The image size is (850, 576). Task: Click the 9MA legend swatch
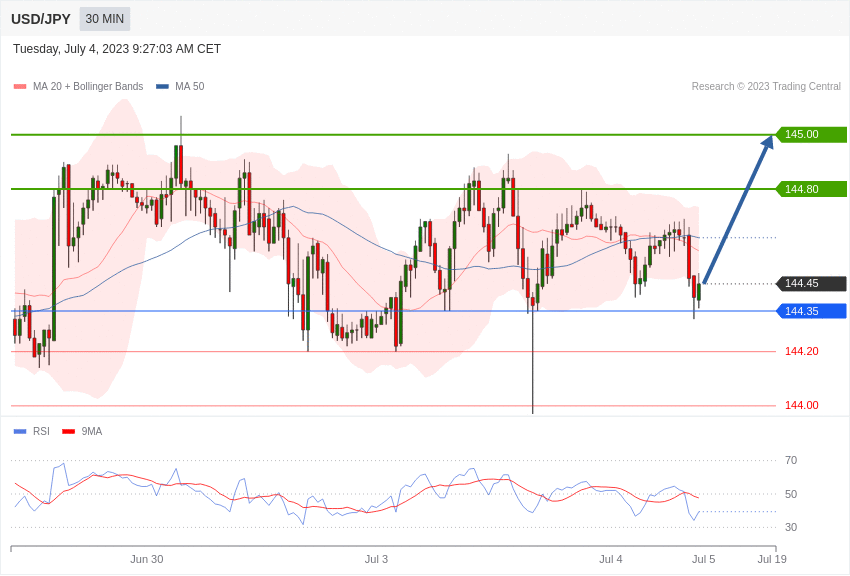tap(68, 432)
